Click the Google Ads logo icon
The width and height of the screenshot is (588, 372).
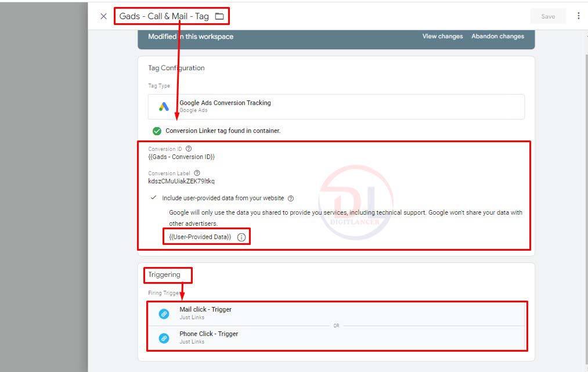coord(164,107)
